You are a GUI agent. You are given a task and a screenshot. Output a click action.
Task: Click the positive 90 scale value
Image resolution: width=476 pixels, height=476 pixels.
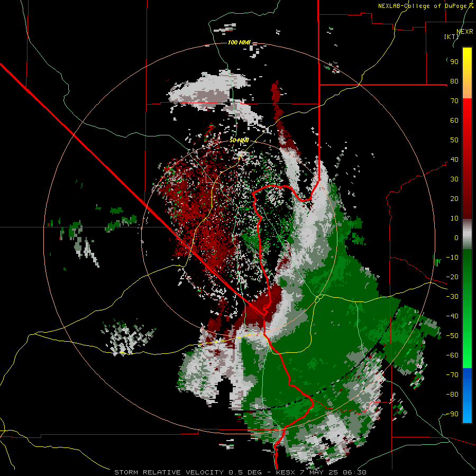click(x=454, y=62)
